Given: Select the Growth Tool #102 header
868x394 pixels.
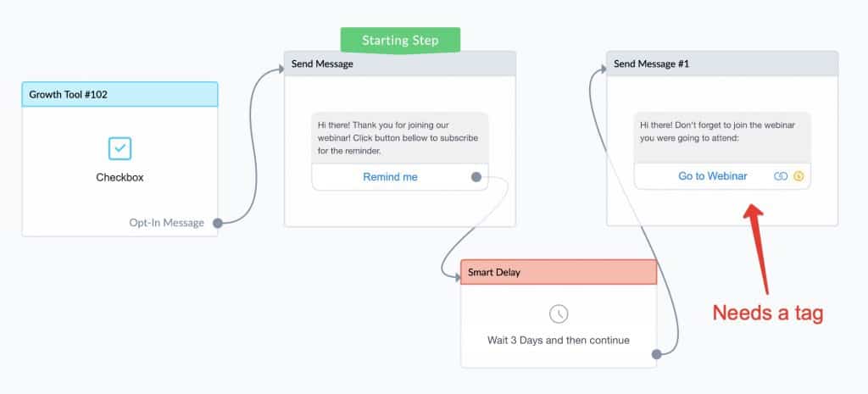Looking at the screenshot, I should tap(120, 95).
